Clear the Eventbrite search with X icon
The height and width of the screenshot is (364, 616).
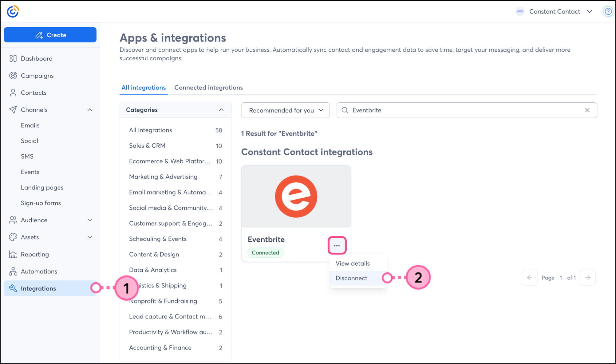point(587,110)
